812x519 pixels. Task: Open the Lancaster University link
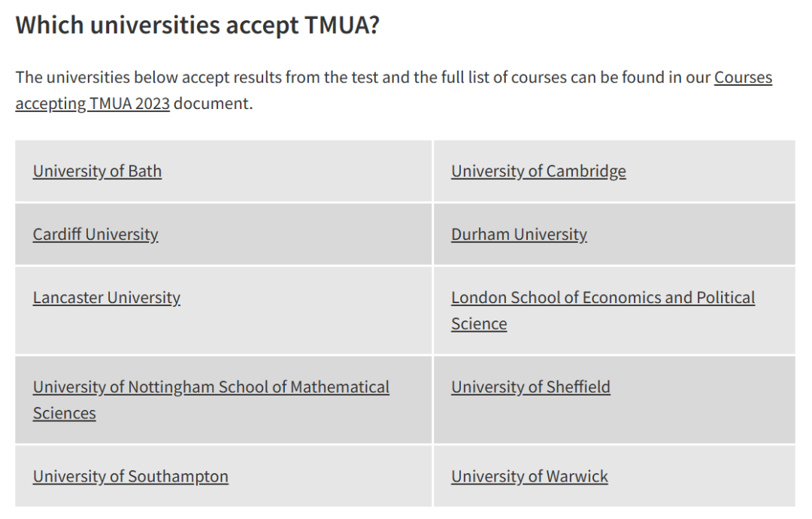point(107,297)
